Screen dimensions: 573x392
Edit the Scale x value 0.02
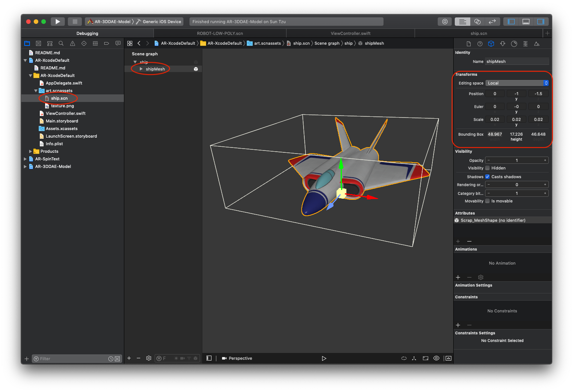(x=495, y=119)
